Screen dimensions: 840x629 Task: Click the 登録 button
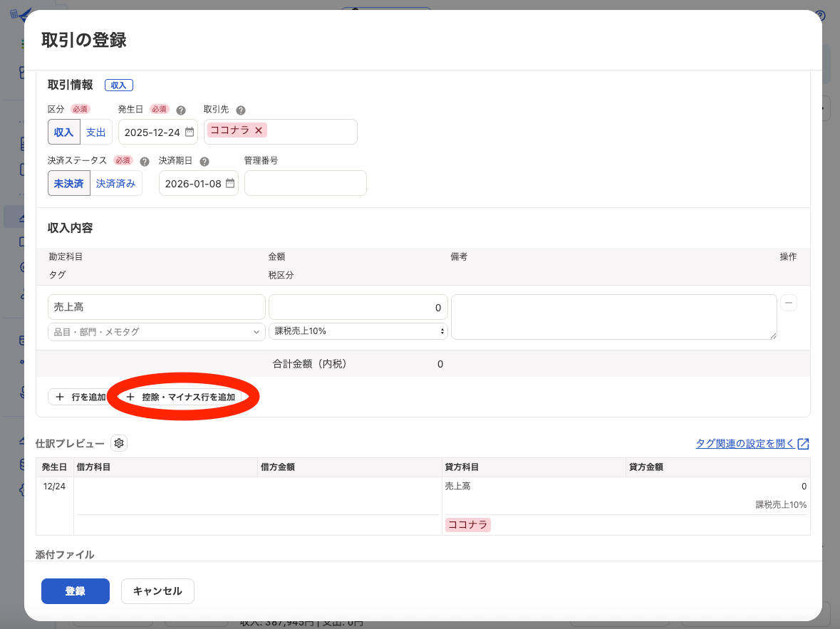click(76, 591)
